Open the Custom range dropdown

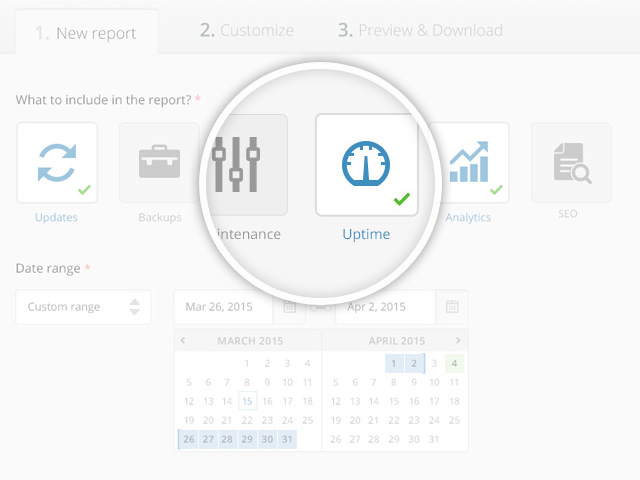(84, 307)
